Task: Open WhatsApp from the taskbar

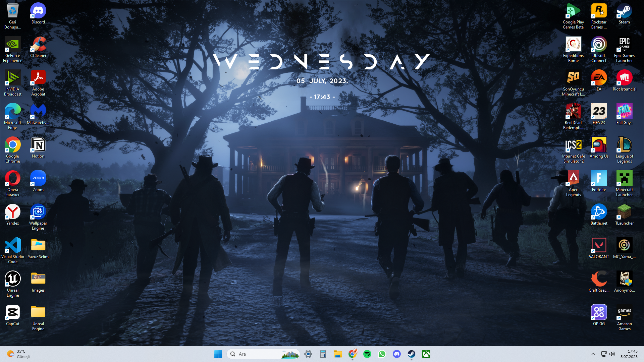Action: click(x=382, y=354)
